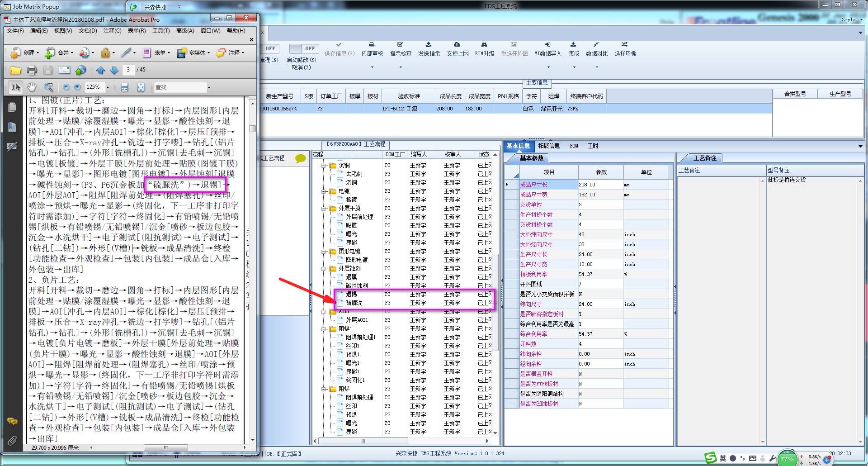Click the Secure padlock icon in Acrobat
The height and width of the screenshot is (466, 868).
coord(105,53)
